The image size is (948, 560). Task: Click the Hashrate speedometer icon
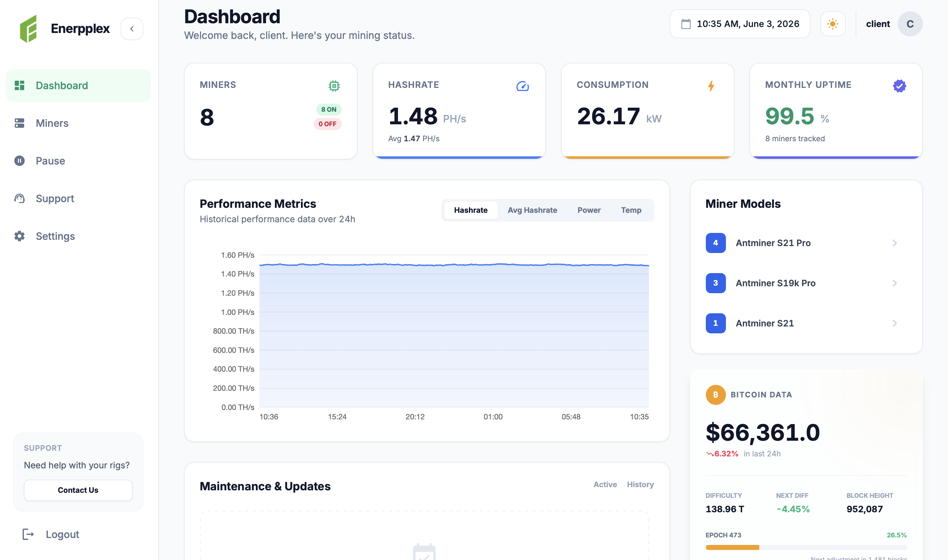coord(522,86)
